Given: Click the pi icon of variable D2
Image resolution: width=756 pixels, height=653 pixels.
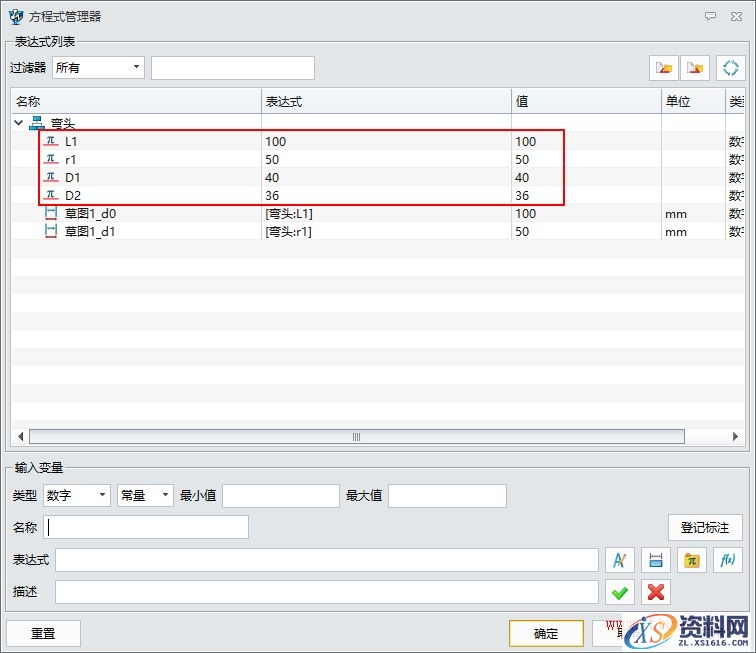Looking at the screenshot, I should pos(51,195).
